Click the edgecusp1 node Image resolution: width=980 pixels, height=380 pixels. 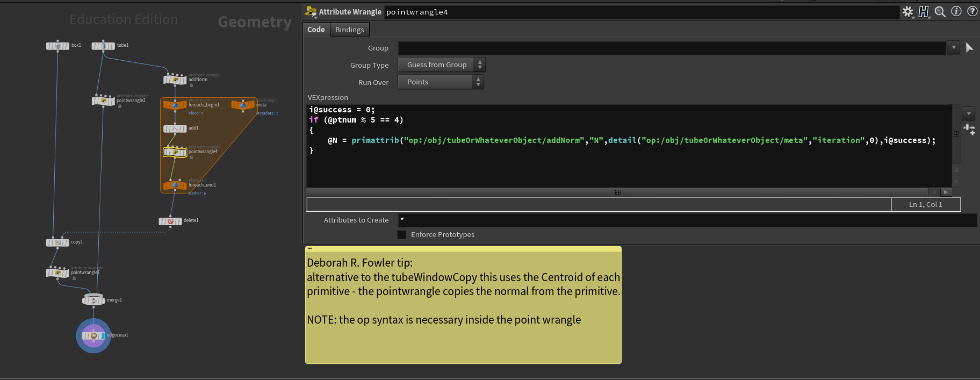[x=93, y=335]
